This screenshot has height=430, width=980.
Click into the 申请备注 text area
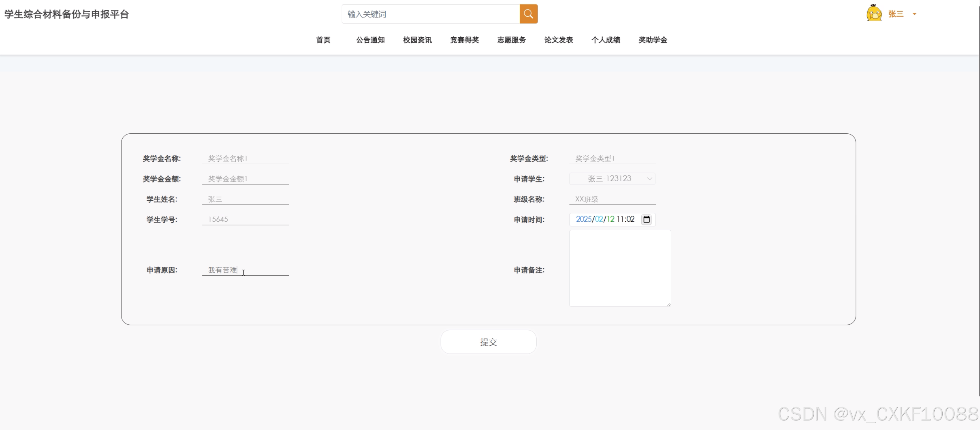pos(620,268)
